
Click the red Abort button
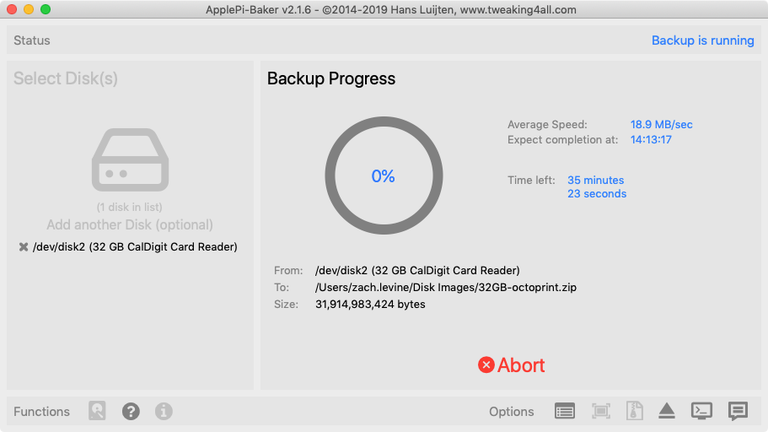(511, 365)
